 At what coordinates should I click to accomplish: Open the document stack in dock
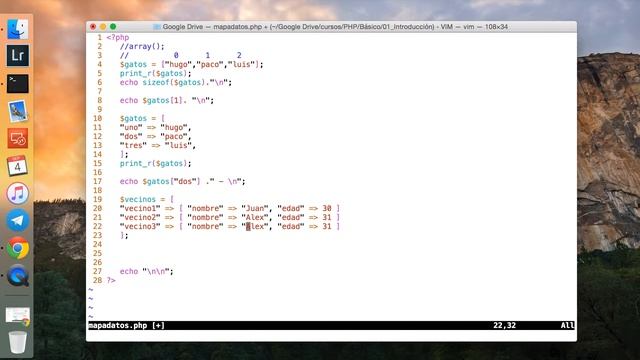click(18, 316)
